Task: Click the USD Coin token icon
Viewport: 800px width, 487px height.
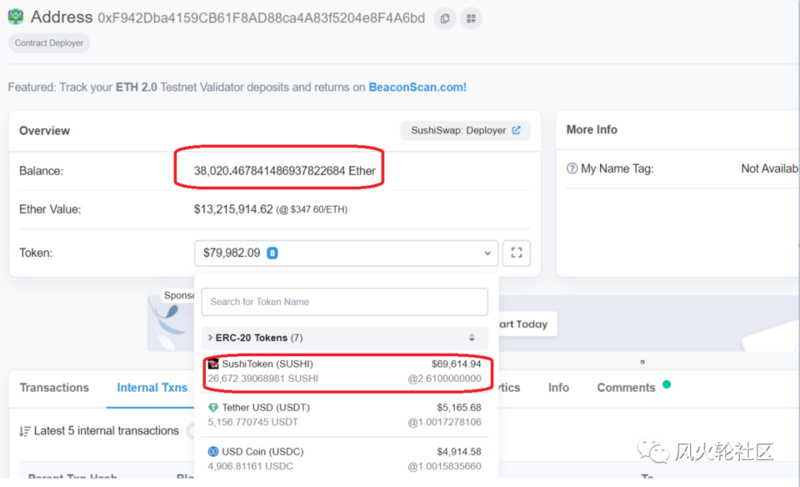Action: [213, 451]
